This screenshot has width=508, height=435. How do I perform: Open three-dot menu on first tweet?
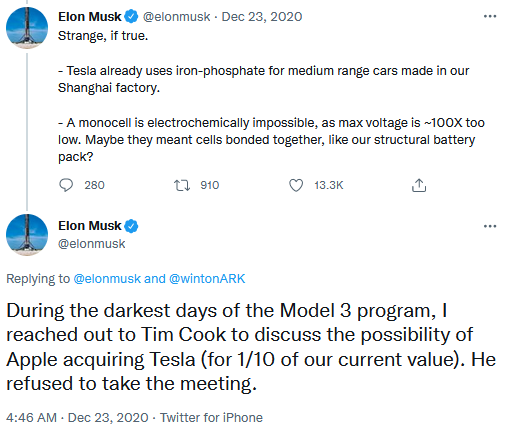coord(490,16)
